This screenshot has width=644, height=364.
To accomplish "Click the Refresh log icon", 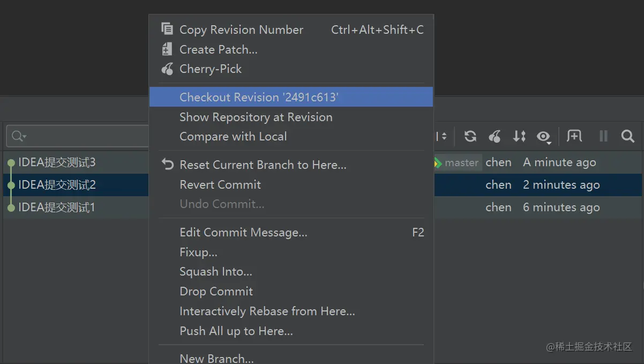I will pos(470,136).
